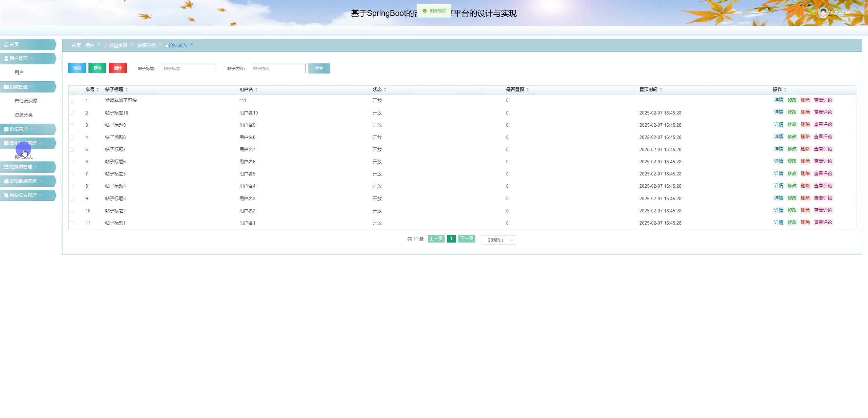868x418 pixels.
Task: Click the carousel management grid icon
Action: 6,167
